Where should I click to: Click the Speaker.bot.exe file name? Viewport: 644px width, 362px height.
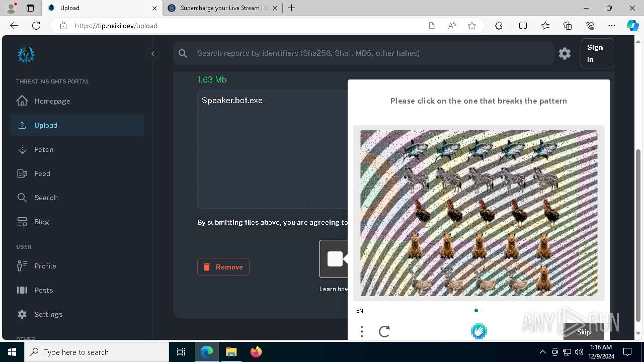232,100
